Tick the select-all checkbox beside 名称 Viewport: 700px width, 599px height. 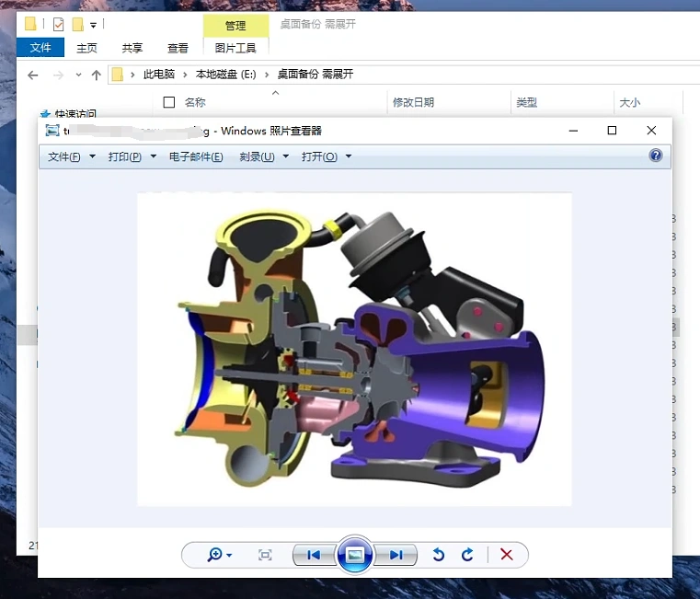[x=168, y=102]
